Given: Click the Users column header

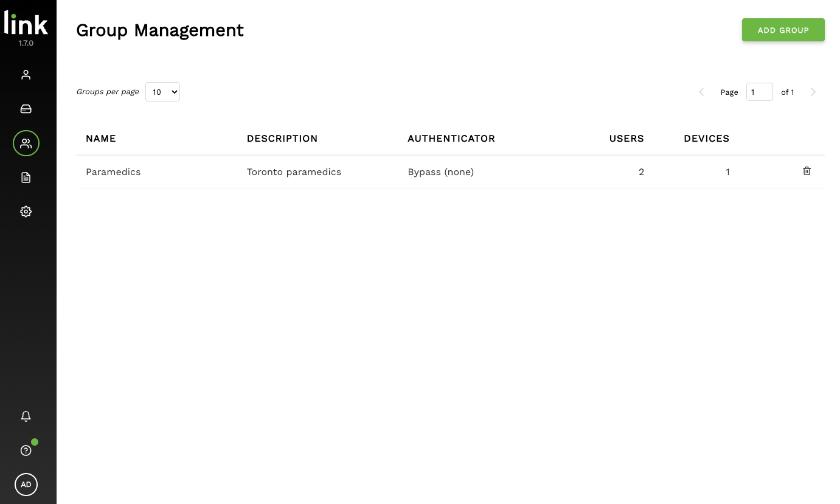Looking at the screenshot, I should [627, 139].
